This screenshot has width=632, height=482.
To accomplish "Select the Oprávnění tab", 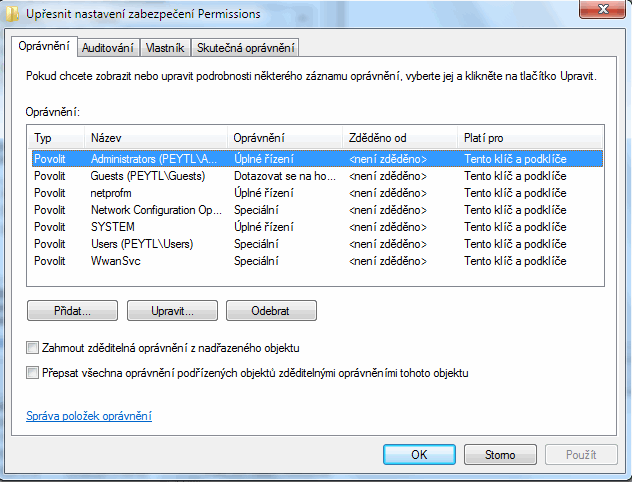I will (45, 47).
